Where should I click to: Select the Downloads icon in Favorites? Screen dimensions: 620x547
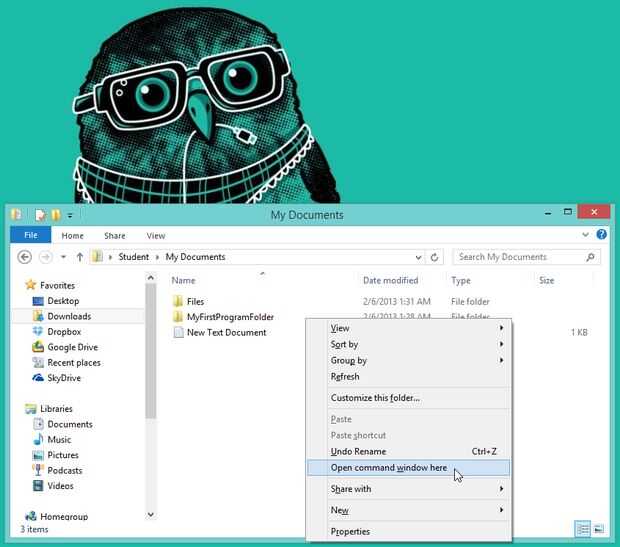click(x=38, y=316)
